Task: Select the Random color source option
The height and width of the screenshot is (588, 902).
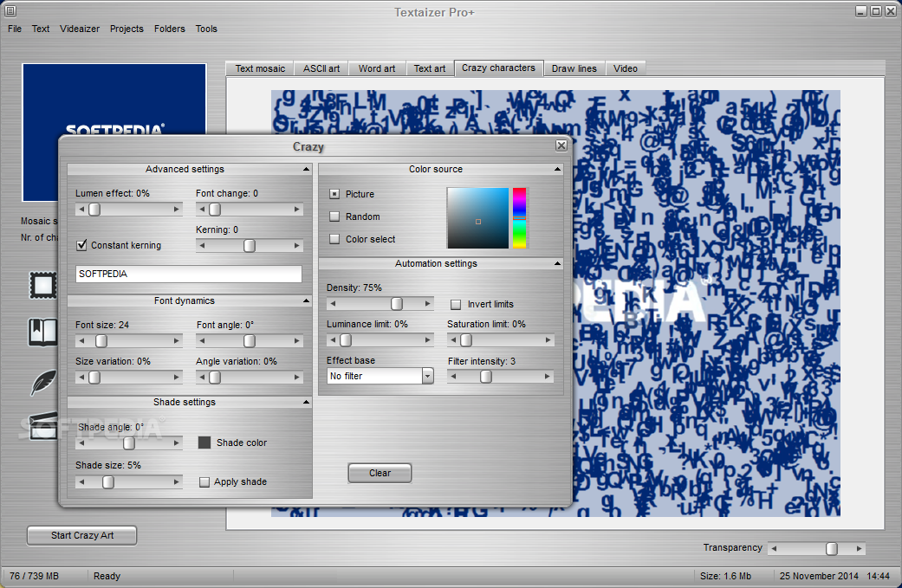Action: [x=334, y=216]
